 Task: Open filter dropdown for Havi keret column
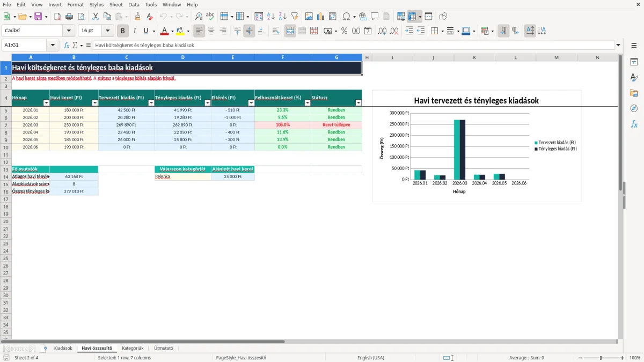95,102
